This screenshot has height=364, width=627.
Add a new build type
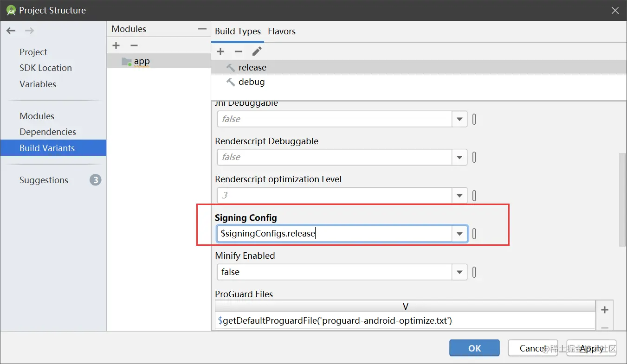(220, 51)
